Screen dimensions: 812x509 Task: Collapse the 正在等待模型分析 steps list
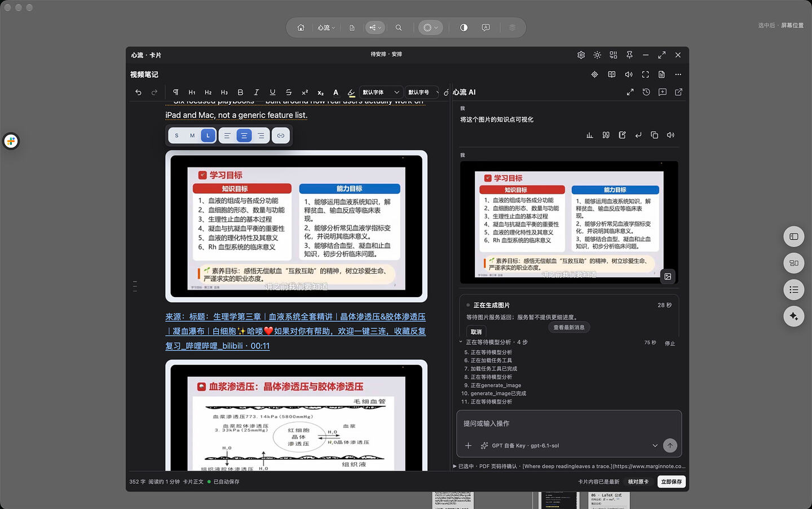click(x=460, y=342)
